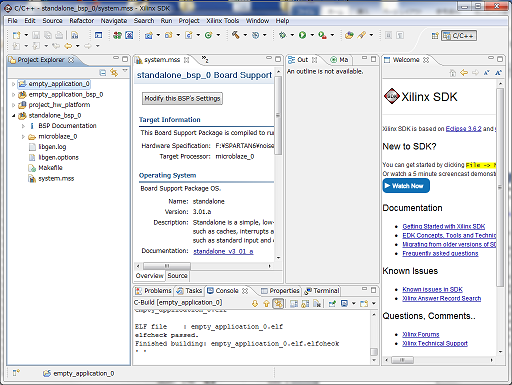Viewport: 512px width, 385px height.
Task: Open the Frequently asked questions link
Action: pyautogui.click(x=440, y=253)
